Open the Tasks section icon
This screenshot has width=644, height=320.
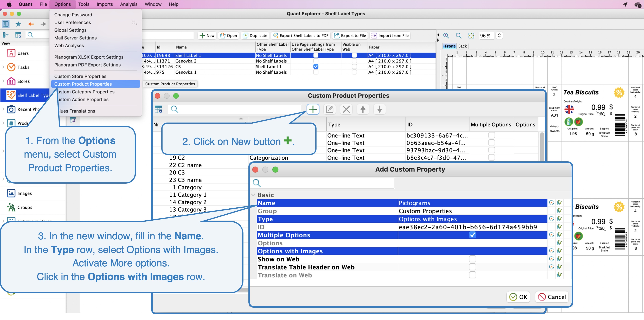point(11,67)
